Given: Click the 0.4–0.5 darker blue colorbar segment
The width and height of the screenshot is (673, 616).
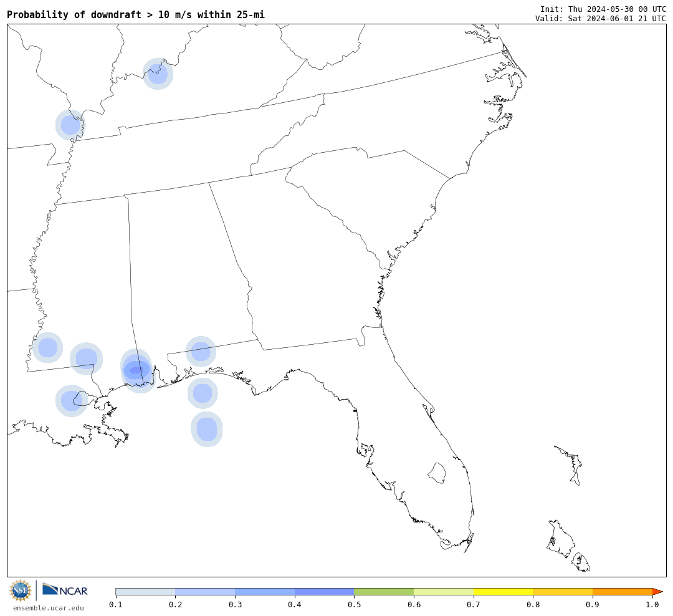Looking at the screenshot, I should pyautogui.click(x=325, y=592).
